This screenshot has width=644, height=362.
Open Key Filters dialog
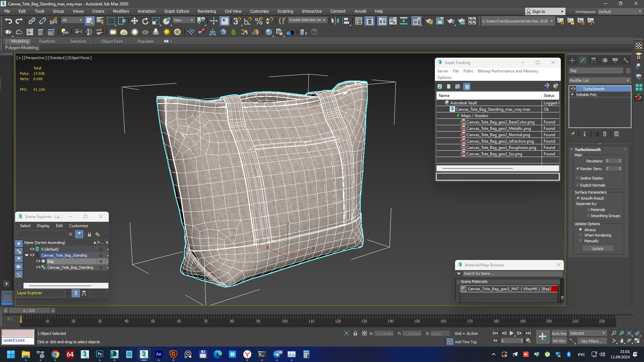coord(592,341)
